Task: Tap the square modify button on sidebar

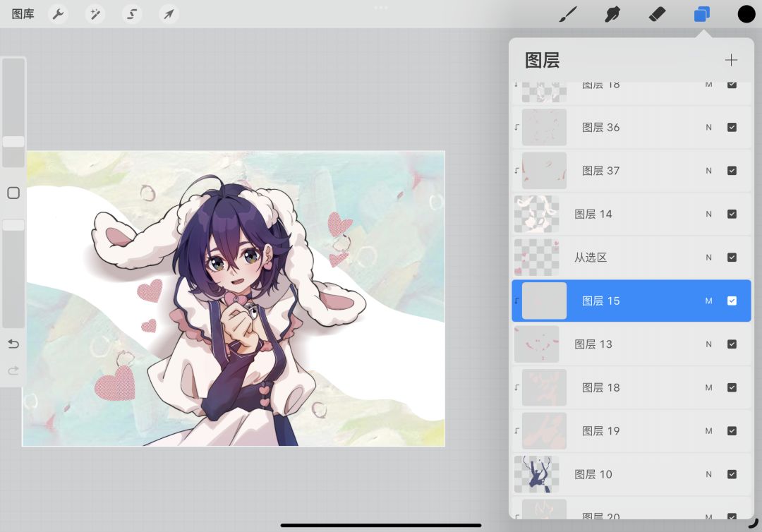Action: (13, 193)
